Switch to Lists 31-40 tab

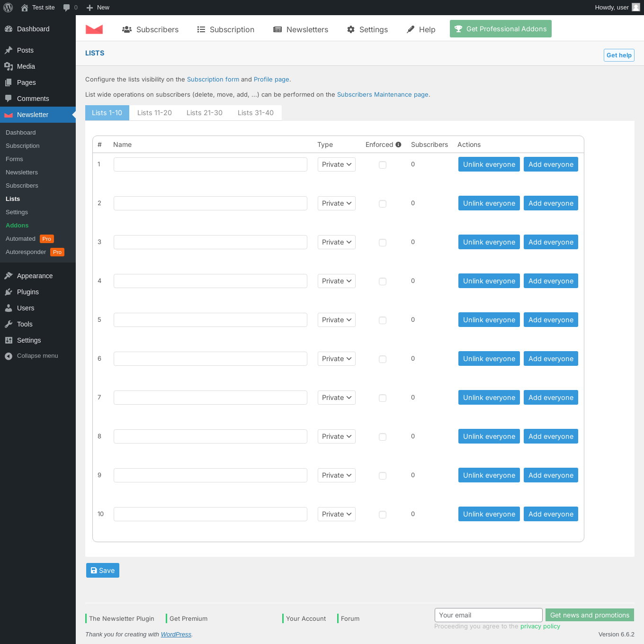click(x=256, y=113)
